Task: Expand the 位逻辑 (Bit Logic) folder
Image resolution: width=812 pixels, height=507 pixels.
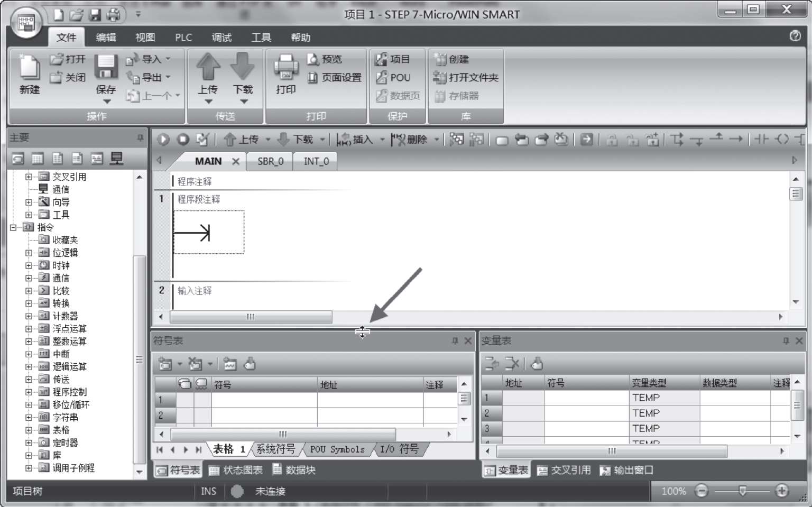Action: (x=29, y=253)
